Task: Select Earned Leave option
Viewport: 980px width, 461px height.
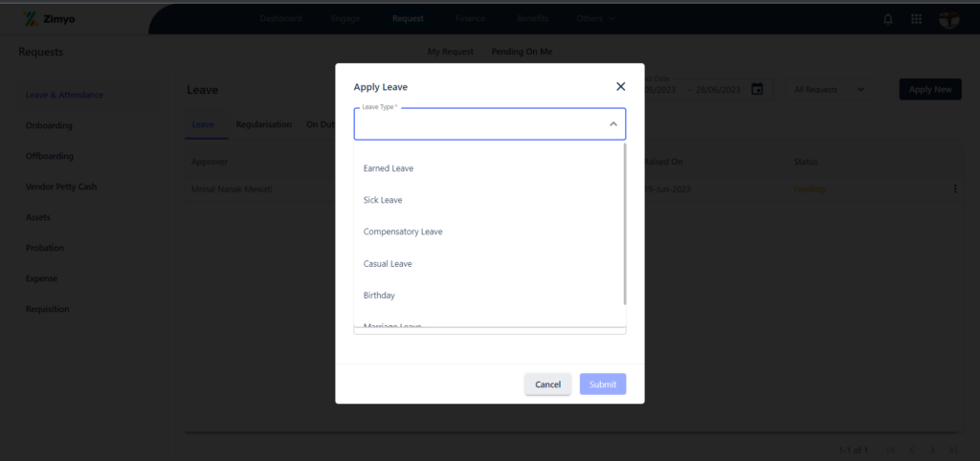Action: click(489, 168)
